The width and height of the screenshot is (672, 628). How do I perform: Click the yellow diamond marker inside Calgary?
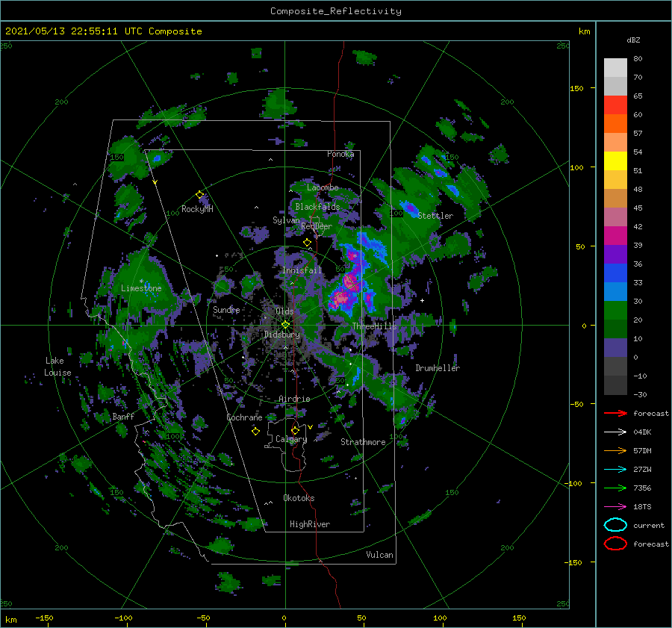pyautogui.click(x=295, y=430)
